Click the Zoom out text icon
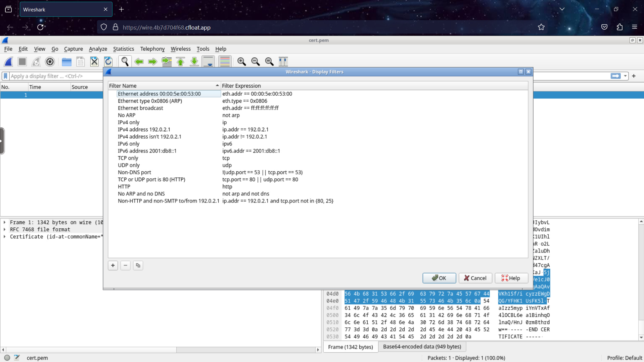 click(256, 61)
